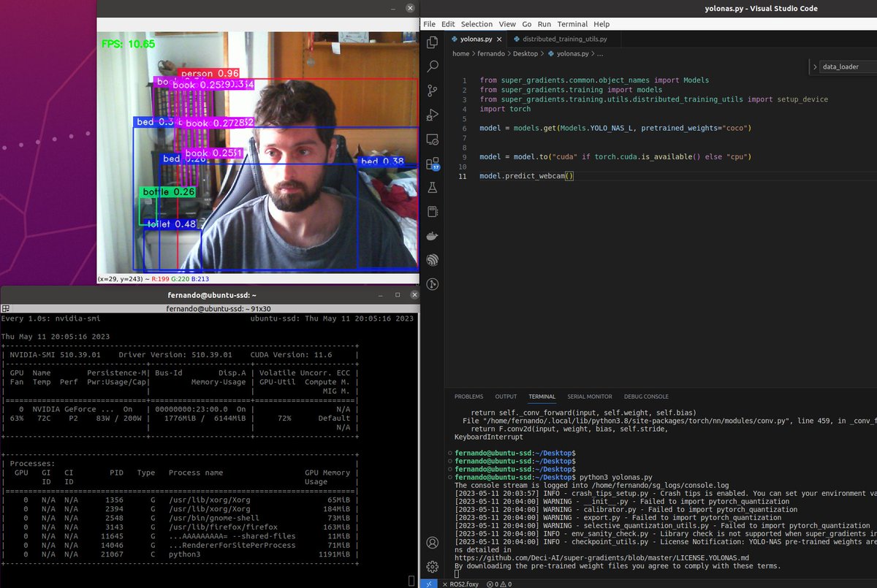This screenshot has height=588, width=877.
Task: Open the View menu
Action: point(507,24)
